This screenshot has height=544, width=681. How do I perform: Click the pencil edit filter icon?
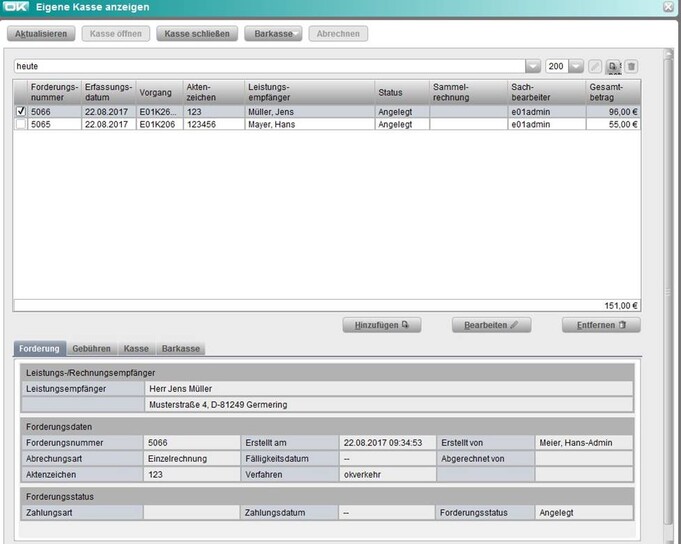[596, 66]
